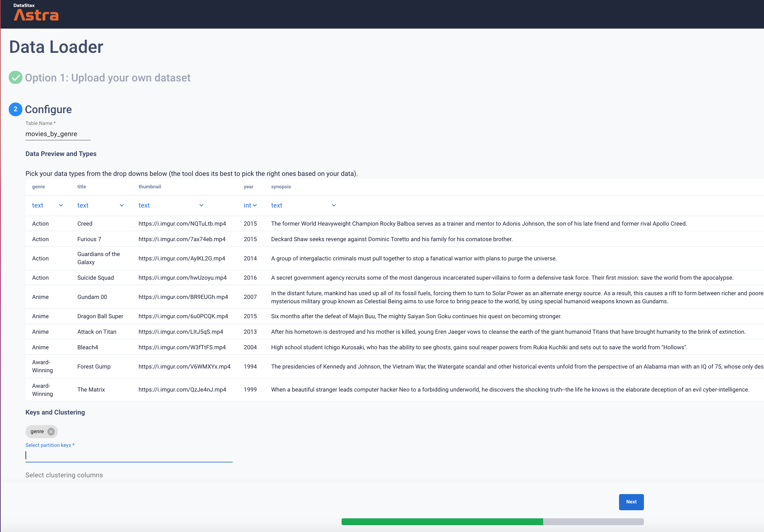Click the blue step 2 Configure badge

tap(15, 109)
